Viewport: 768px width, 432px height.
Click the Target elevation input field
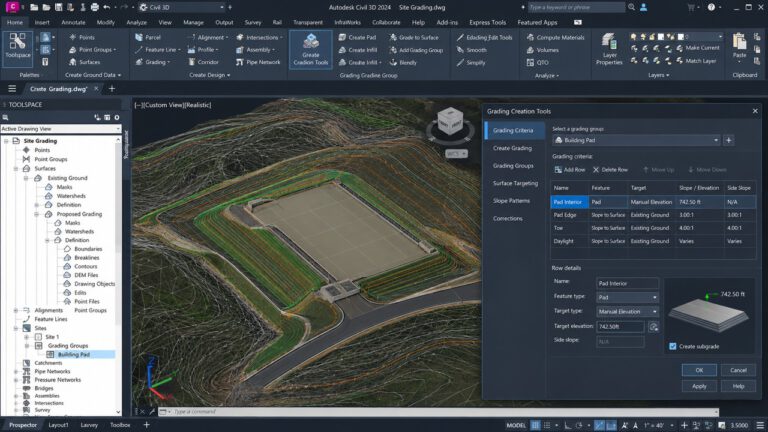click(620, 327)
